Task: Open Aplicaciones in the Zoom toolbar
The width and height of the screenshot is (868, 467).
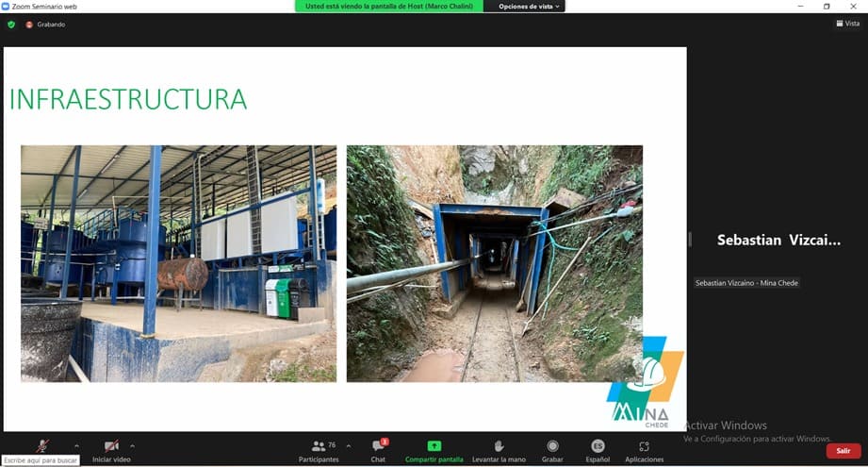Action: (645, 451)
